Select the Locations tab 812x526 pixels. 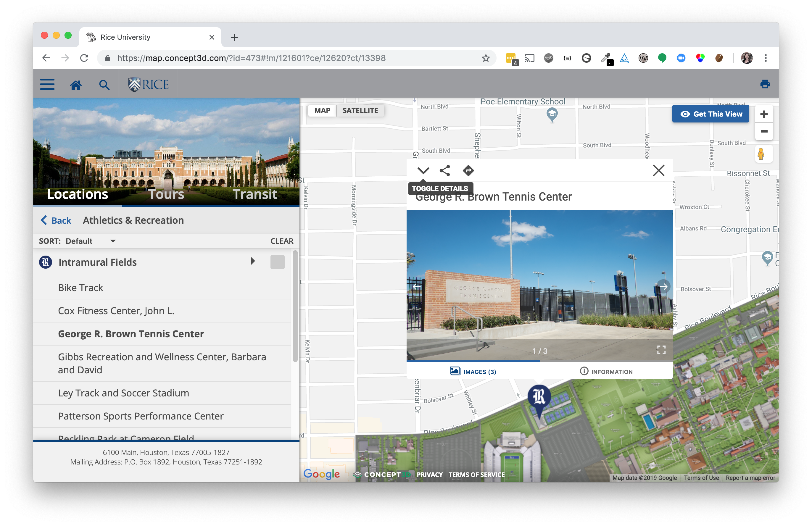point(78,194)
